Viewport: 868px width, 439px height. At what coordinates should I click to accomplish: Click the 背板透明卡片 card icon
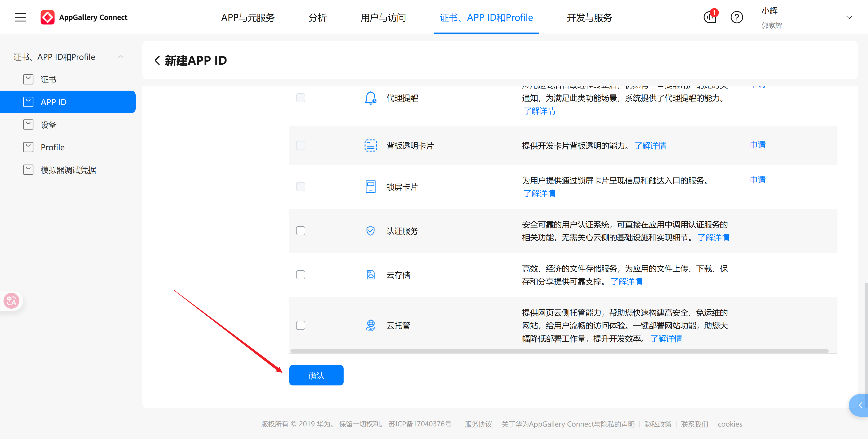370,145
